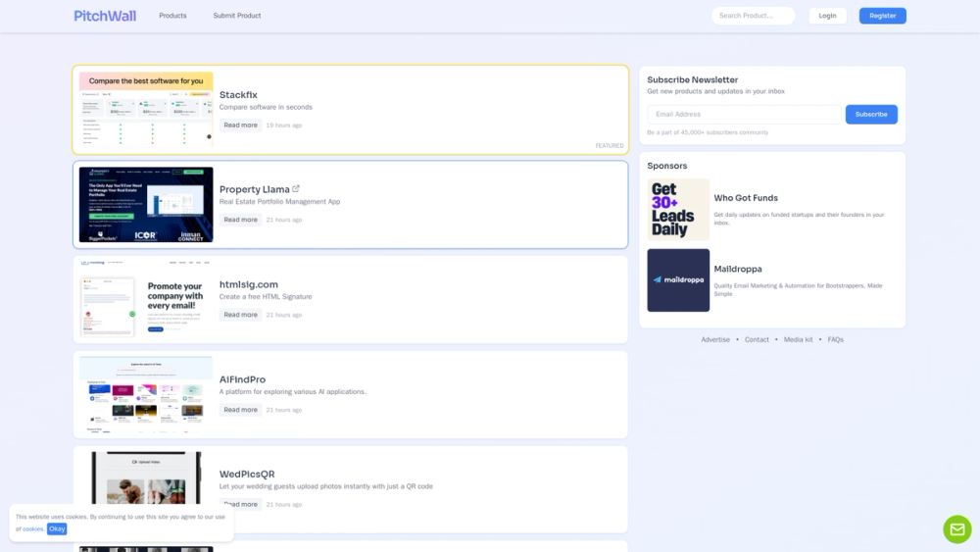Open the Who Got Funds sponsor title
The width and height of the screenshot is (980, 552).
pos(746,198)
